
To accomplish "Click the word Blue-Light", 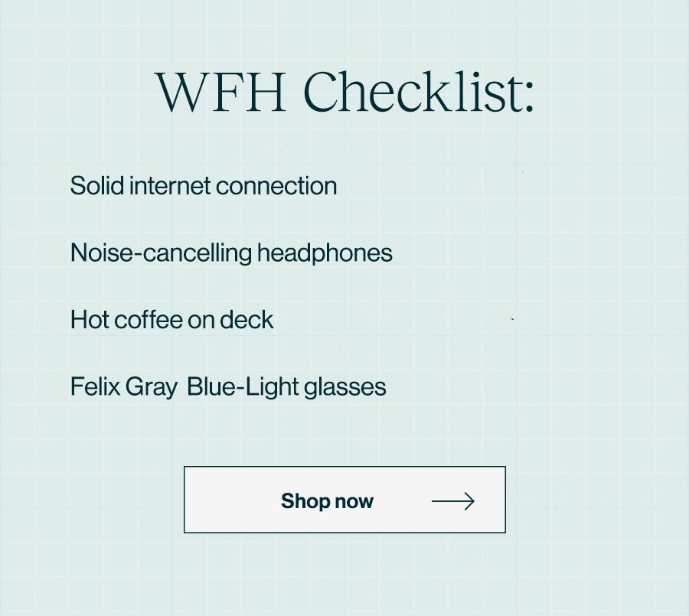I will click(243, 387).
